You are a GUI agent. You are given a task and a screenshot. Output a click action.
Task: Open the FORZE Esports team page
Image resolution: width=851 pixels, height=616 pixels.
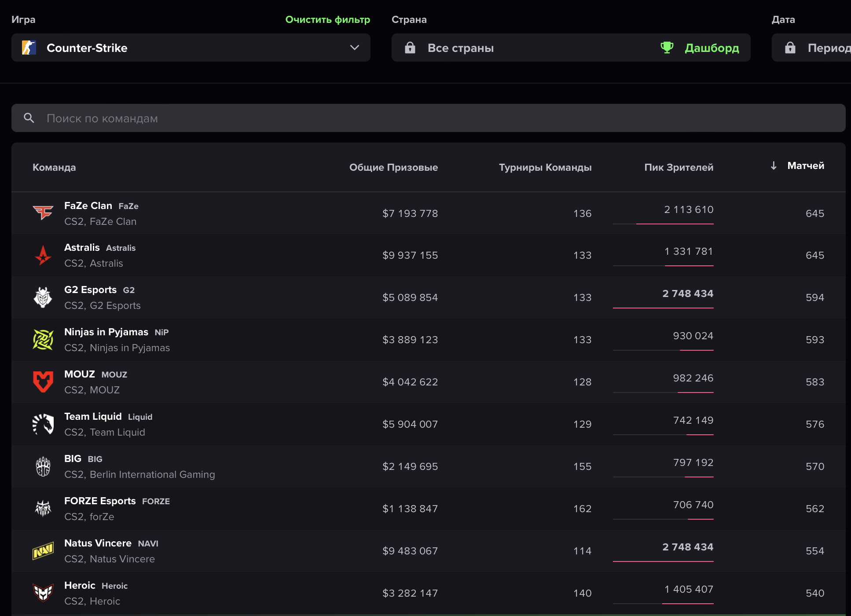(100, 501)
